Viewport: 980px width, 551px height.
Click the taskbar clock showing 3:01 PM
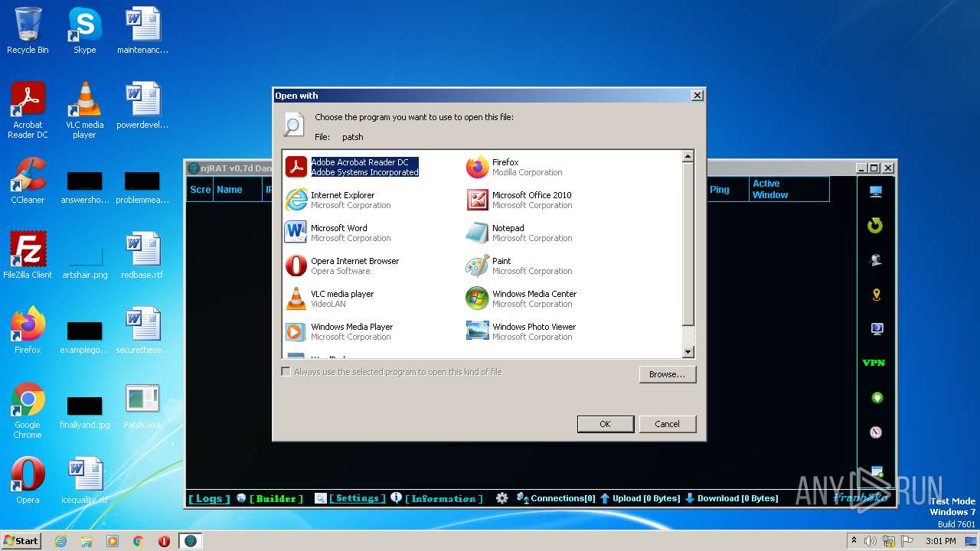(x=940, y=541)
